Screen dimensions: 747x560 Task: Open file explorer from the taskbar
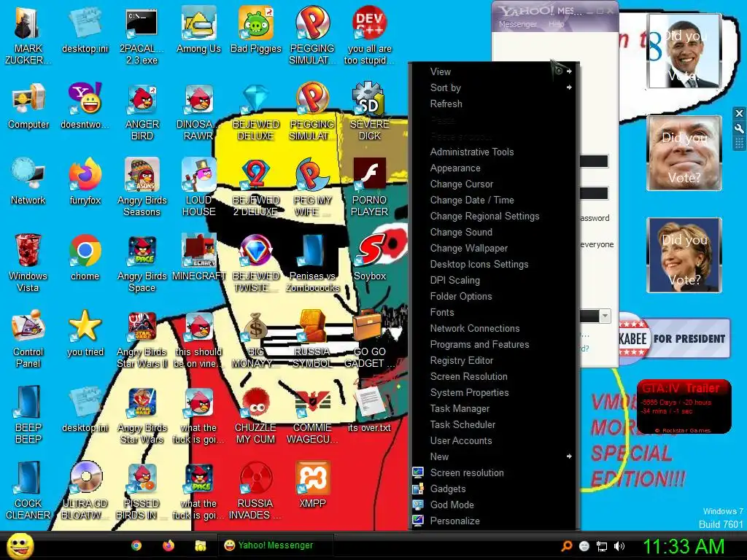pyautogui.click(x=200, y=545)
